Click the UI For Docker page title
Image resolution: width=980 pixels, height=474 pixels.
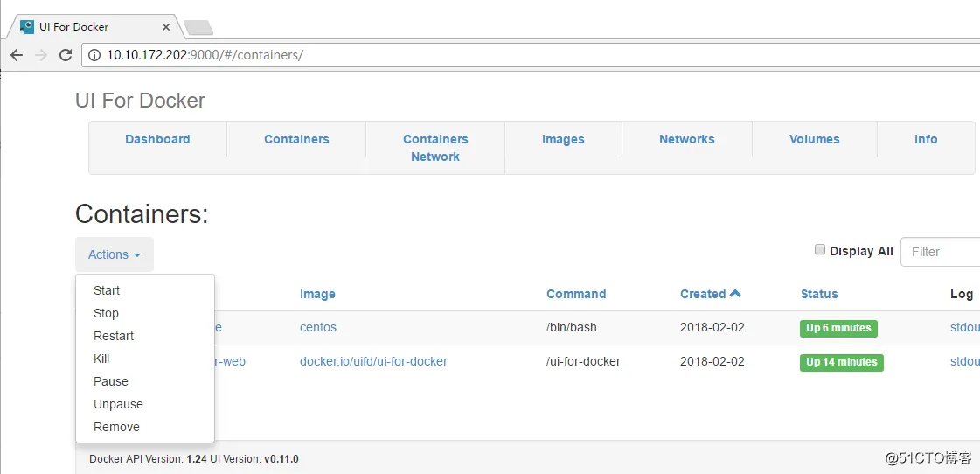140,101
